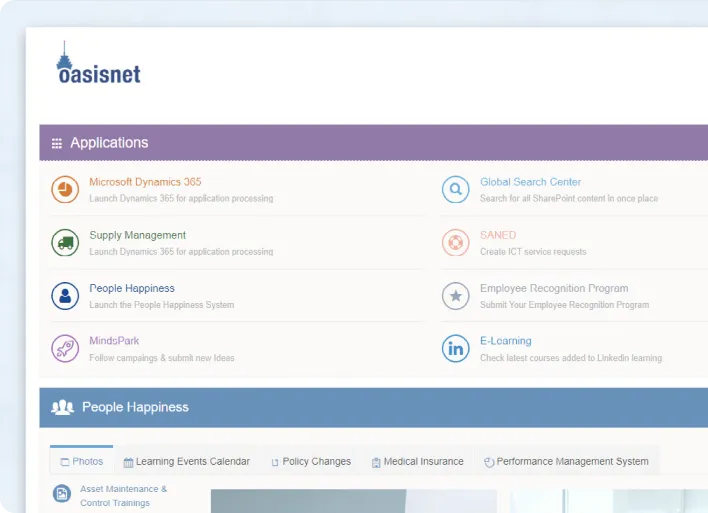
Task: Switch to the Performance Management System tab
Action: (x=566, y=462)
